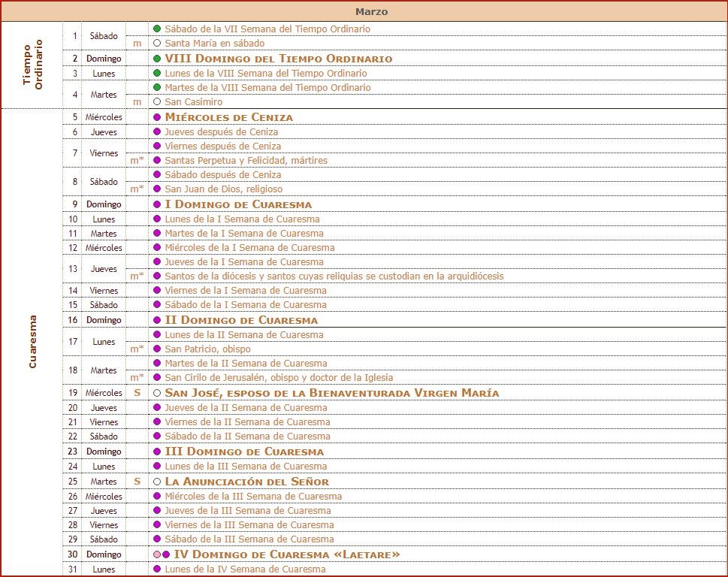Viewport: 728px width, 577px height.
Task: Open Santos de la diócesis reliquias entry
Action: point(334,276)
